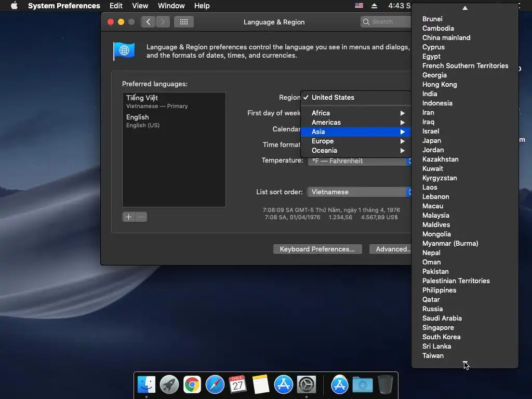Open the Help menu
Image resolution: width=532 pixels, height=399 pixels.
202,6
